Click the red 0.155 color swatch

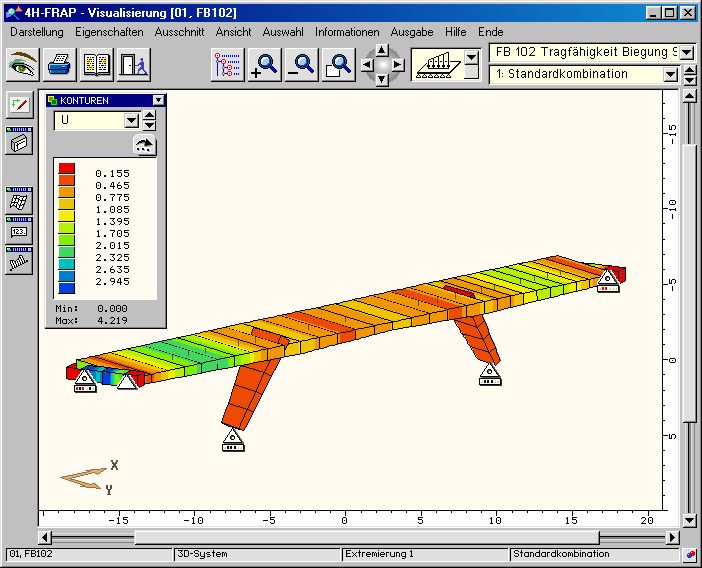click(x=67, y=171)
